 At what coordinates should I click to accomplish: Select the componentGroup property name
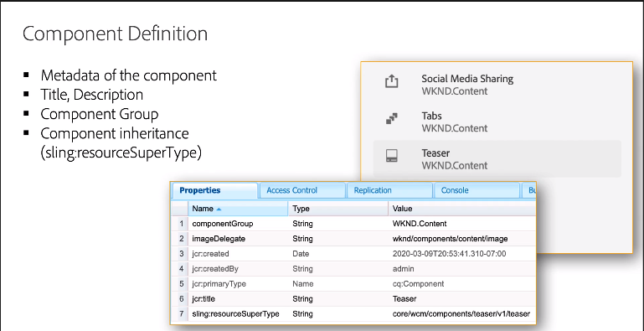point(223,224)
